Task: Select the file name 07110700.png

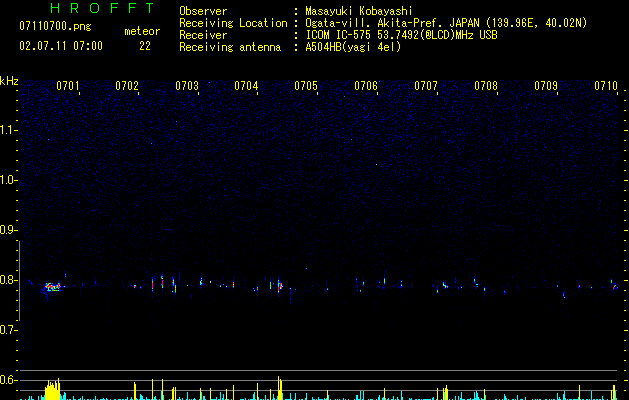Action: tap(55, 27)
